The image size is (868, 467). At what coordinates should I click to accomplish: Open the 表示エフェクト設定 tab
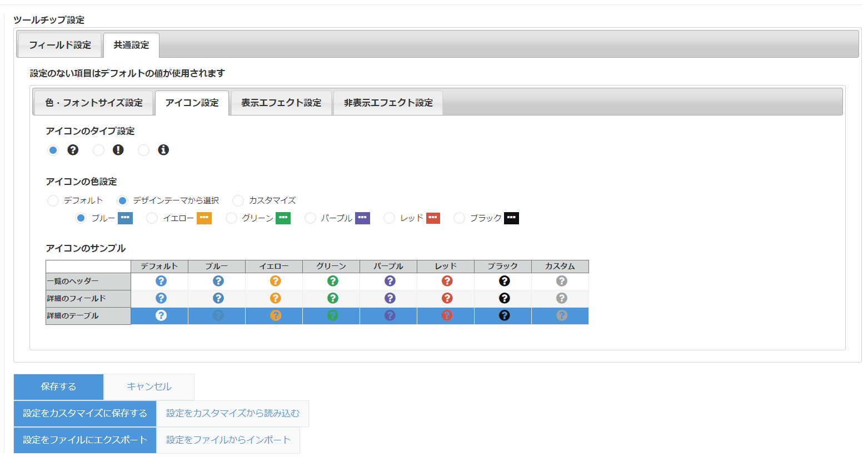tap(281, 103)
